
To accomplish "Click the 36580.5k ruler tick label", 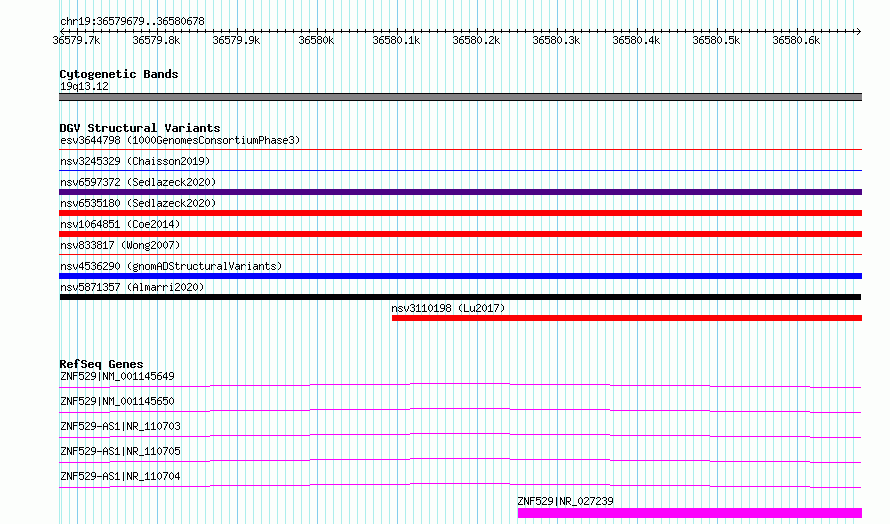I will [716, 40].
